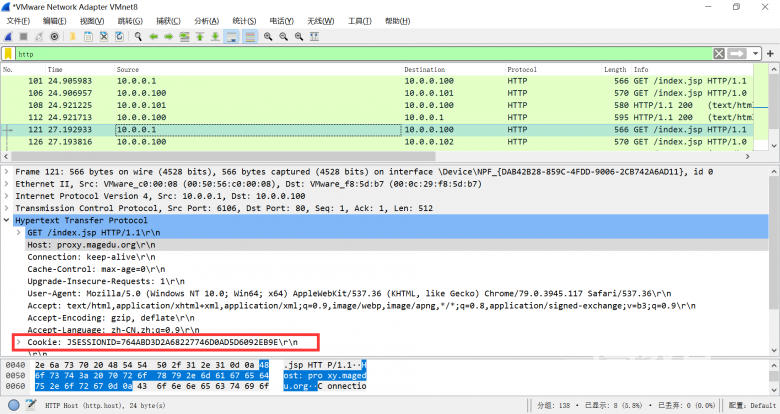Sort packets by Protocol column header

(553, 70)
